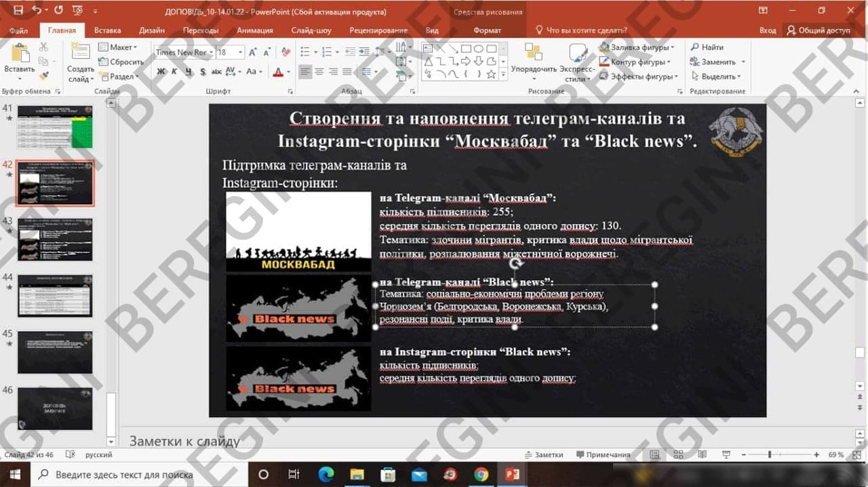This screenshot has height=487, width=868.
Task: Select the rectangle shape in shapes gallery
Action: [466, 49]
